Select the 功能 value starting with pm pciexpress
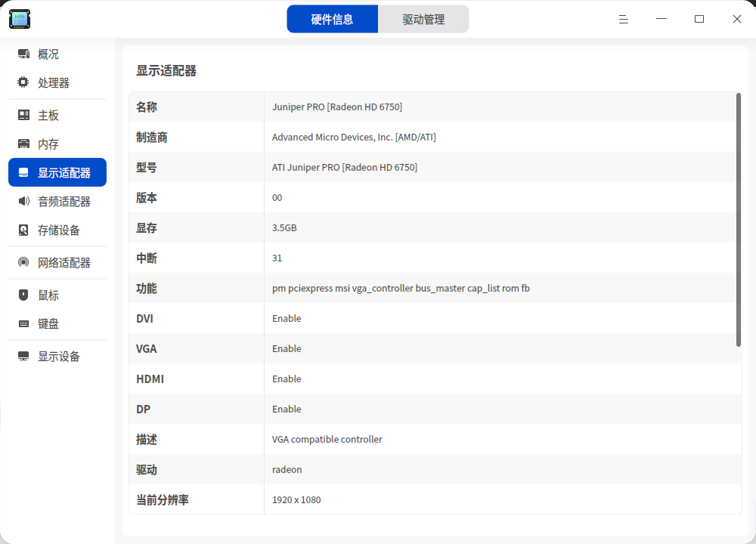 401,288
